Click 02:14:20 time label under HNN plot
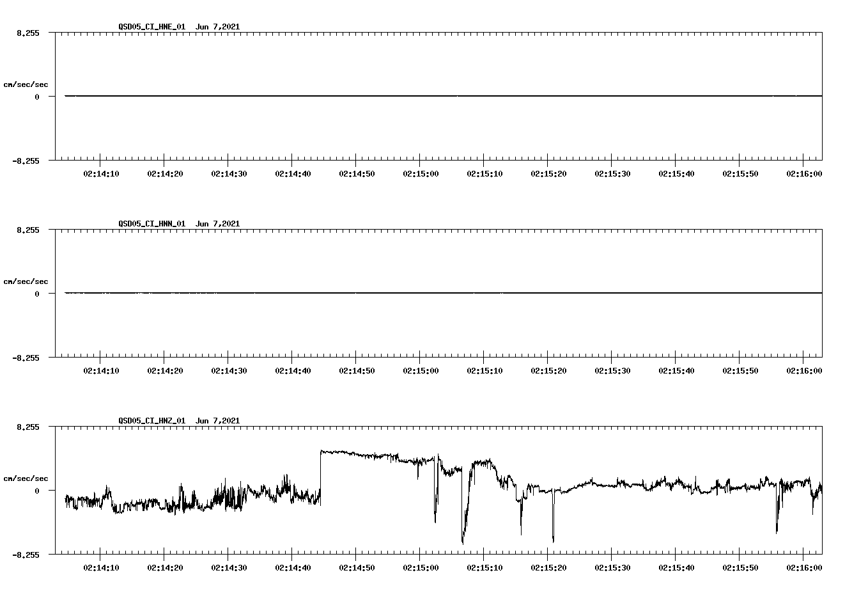The image size is (868, 591). pos(165,371)
